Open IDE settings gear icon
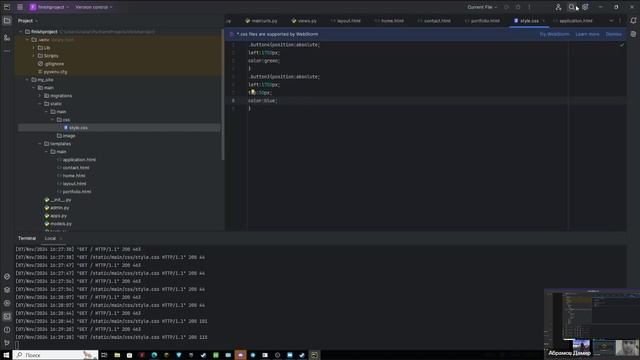Screen dimensions: 640x360 [x=585, y=7]
